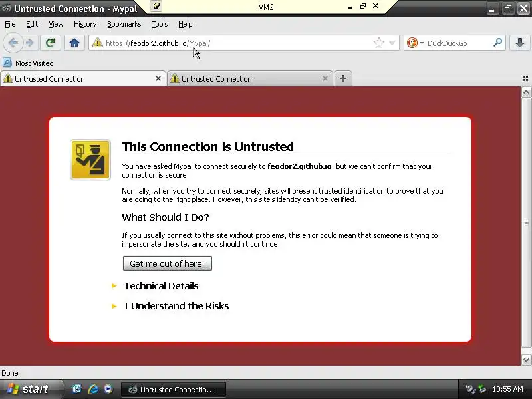Select the first Untrusted Connection tab
Screen dimensions: 532x399
[x=82, y=78]
